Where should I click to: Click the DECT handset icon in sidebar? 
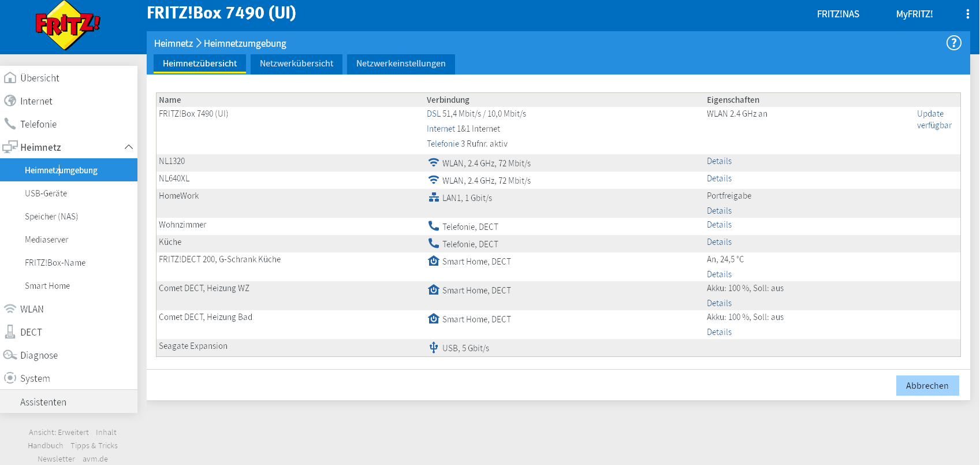10,332
